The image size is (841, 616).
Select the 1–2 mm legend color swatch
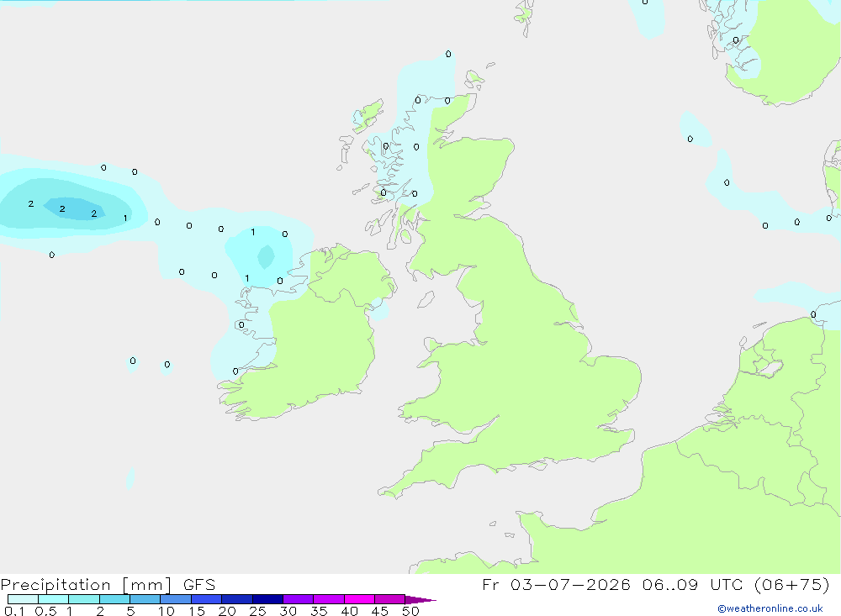pyautogui.click(x=84, y=599)
